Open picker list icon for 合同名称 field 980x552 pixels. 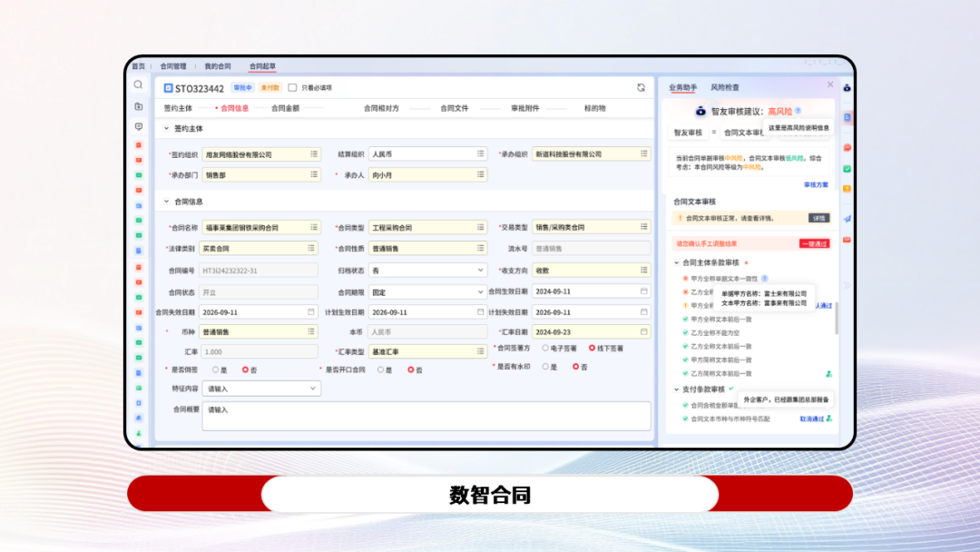point(314,228)
